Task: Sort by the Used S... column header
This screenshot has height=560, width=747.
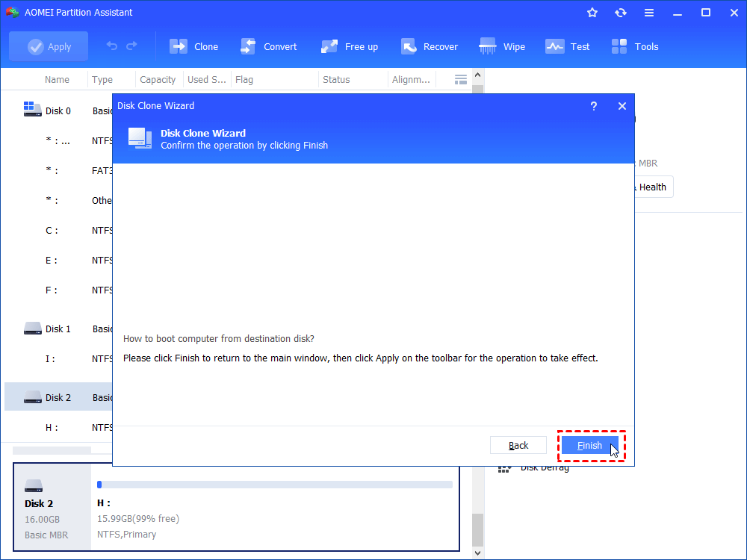Action: pos(207,80)
